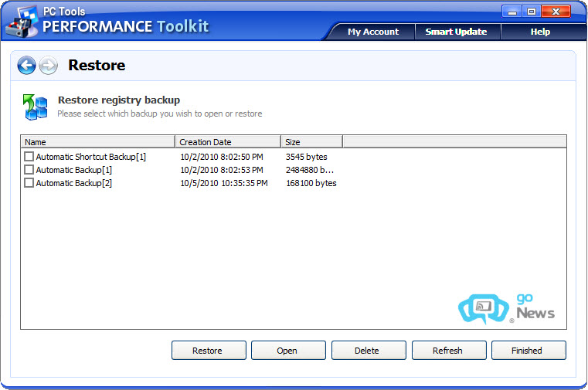This screenshot has height=390, width=588.
Task: Select the row named Automatic Shortcut Backup[1]
Action: (90, 157)
